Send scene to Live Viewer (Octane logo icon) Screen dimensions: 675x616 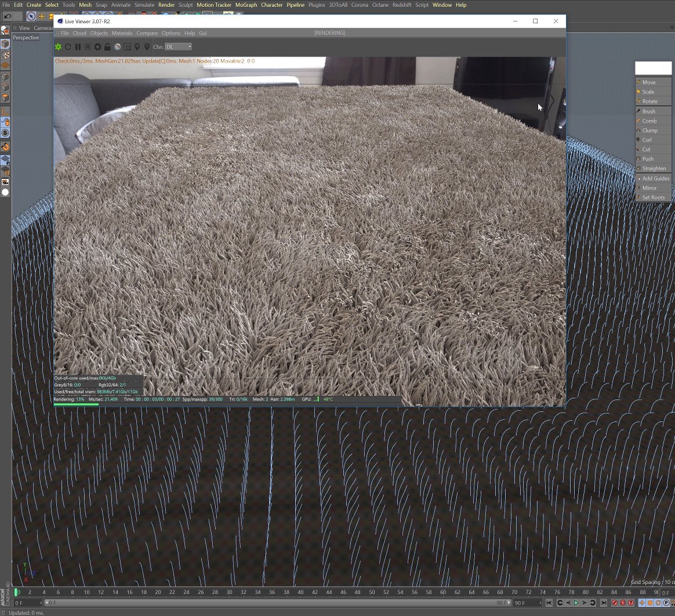pyautogui.click(x=58, y=46)
